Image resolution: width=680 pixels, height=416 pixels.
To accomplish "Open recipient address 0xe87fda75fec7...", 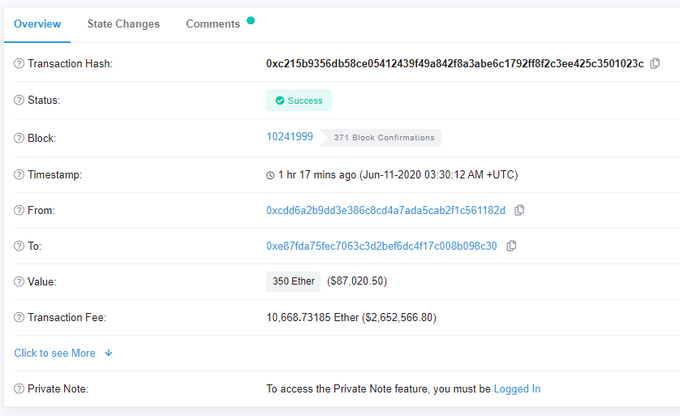I will 382,246.
